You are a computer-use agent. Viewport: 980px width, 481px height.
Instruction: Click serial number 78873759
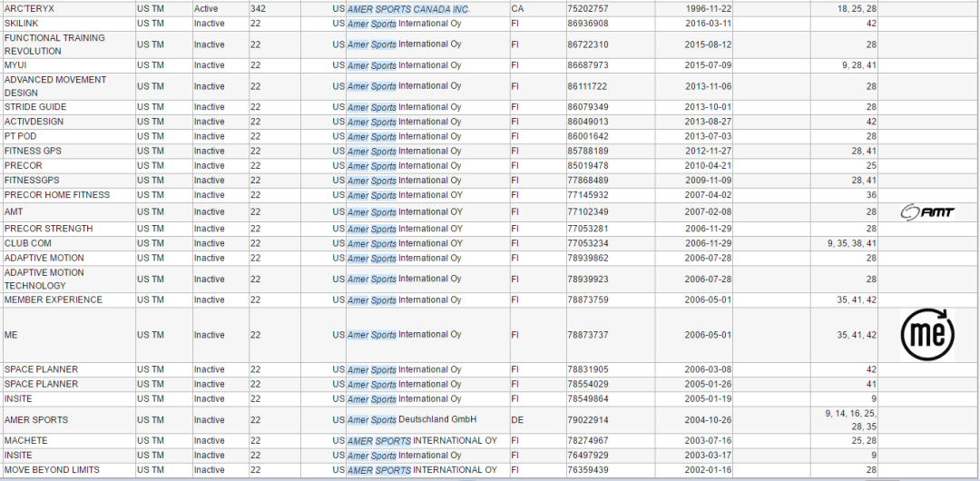coord(587,300)
